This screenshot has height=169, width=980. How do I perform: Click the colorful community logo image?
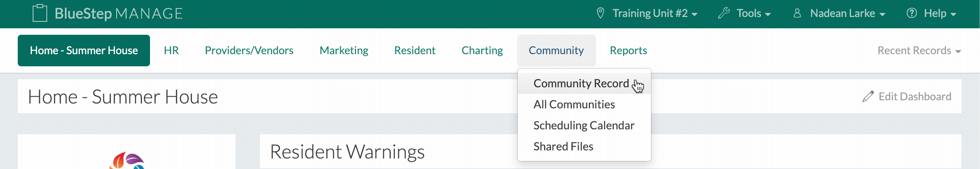pyautogui.click(x=127, y=161)
